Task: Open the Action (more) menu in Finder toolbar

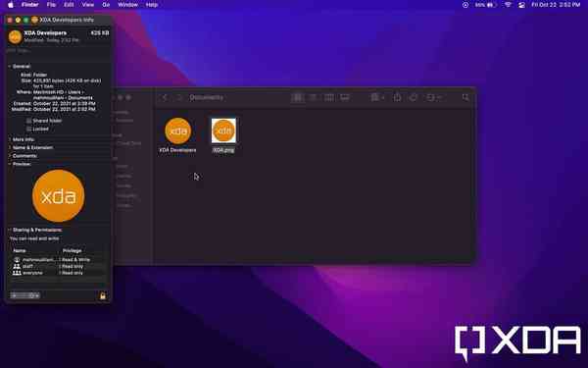Action: 433,97
